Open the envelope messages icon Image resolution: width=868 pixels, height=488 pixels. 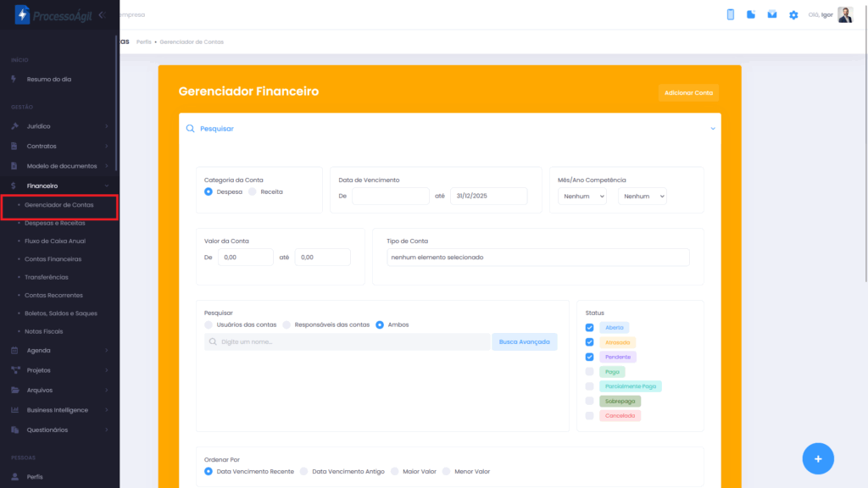tap(772, 14)
